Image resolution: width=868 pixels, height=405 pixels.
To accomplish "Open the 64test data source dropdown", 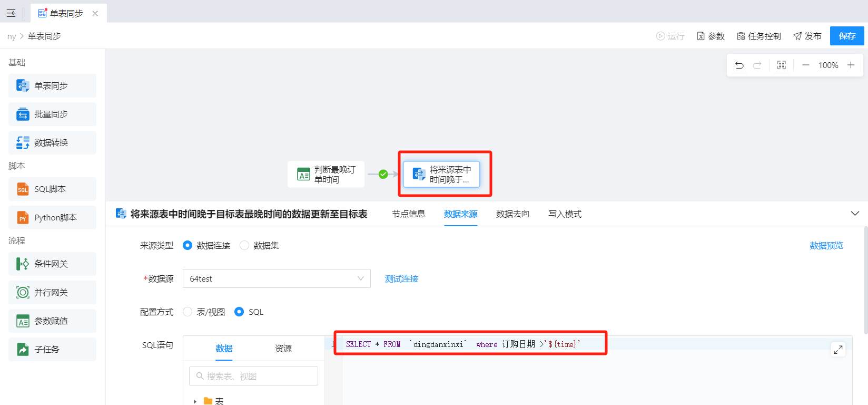I will [276, 278].
